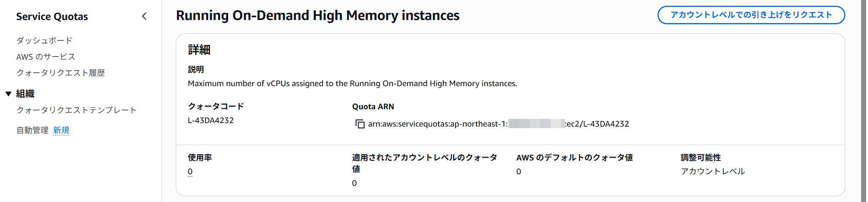This screenshot has width=868, height=202.
Task: Open ダッシュボード in the sidebar
Action: tap(44, 40)
